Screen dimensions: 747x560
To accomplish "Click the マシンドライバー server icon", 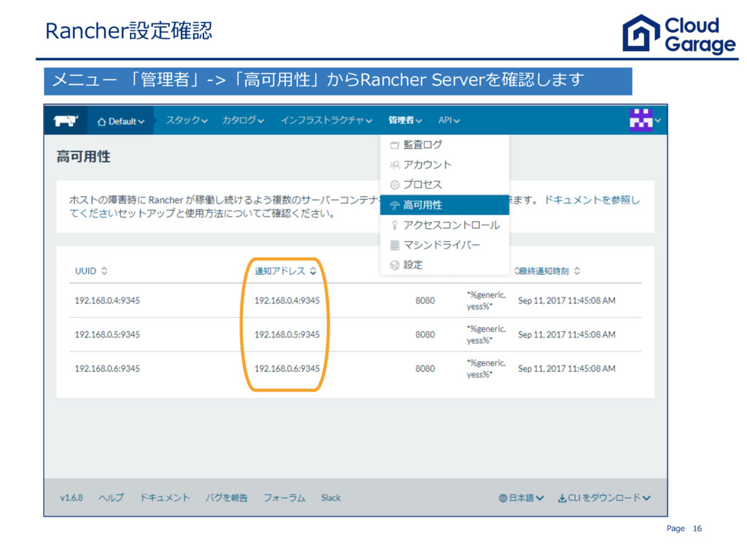I will point(395,245).
